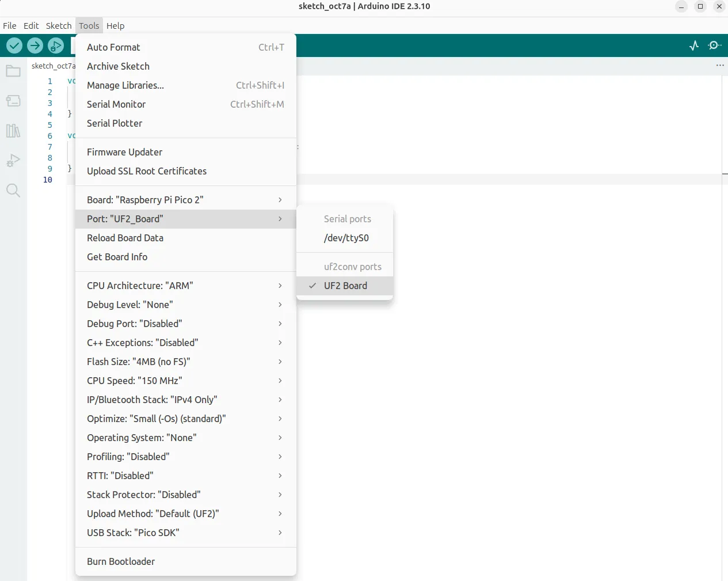This screenshot has height=581, width=728.
Task: Open the Serial Plotter toolbar icon
Action: tap(694, 45)
